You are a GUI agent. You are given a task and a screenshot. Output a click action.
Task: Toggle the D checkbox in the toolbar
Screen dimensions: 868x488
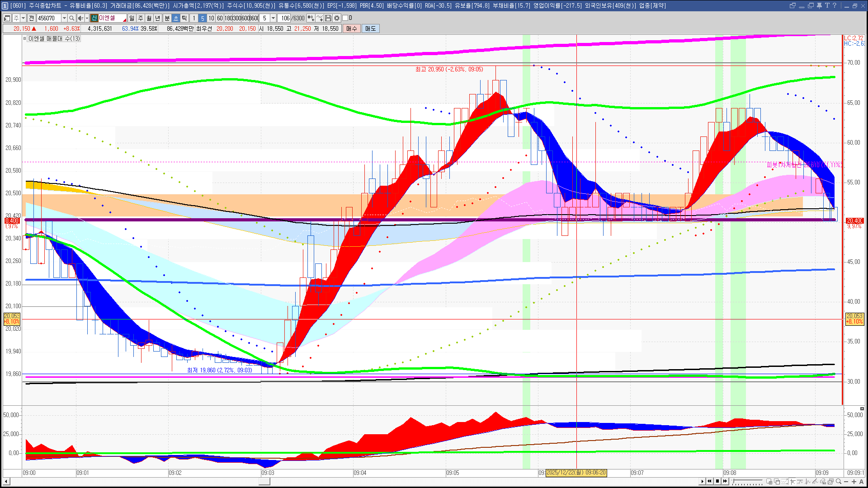(x=345, y=18)
